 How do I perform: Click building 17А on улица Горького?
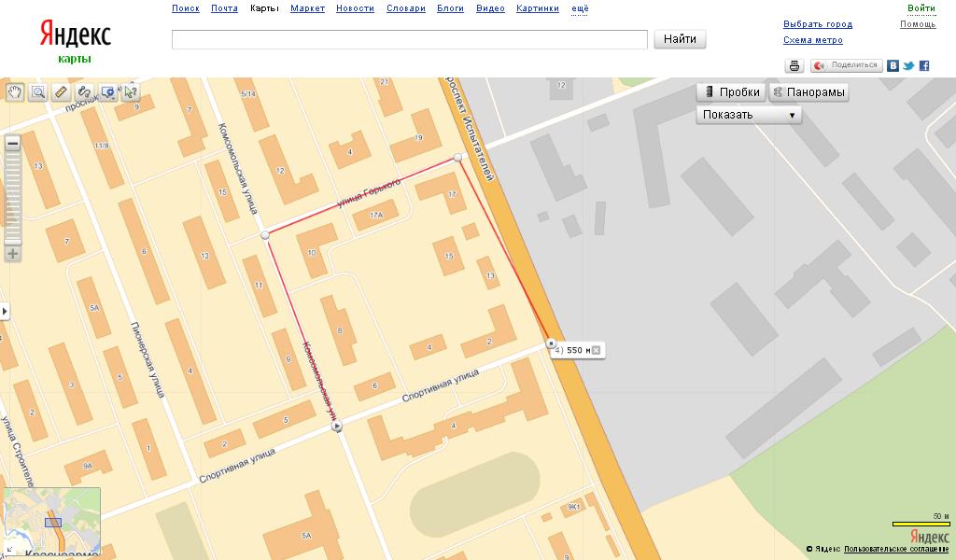pyautogui.click(x=376, y=215)
